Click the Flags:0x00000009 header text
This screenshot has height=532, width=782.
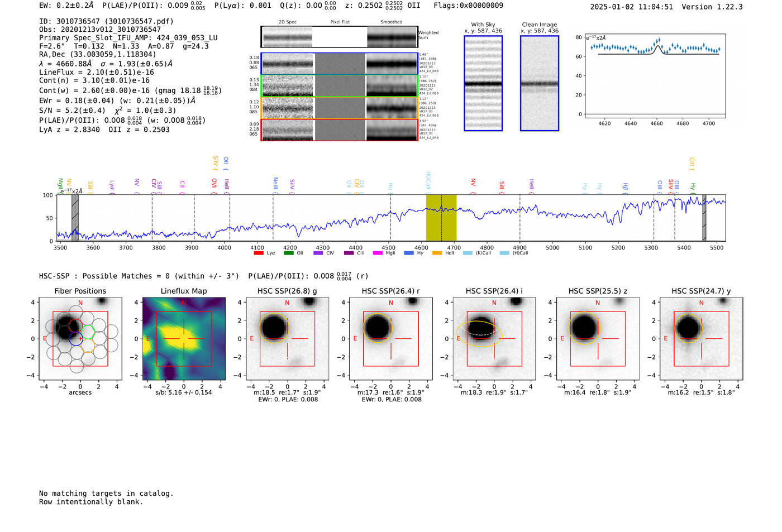point(468,6)
